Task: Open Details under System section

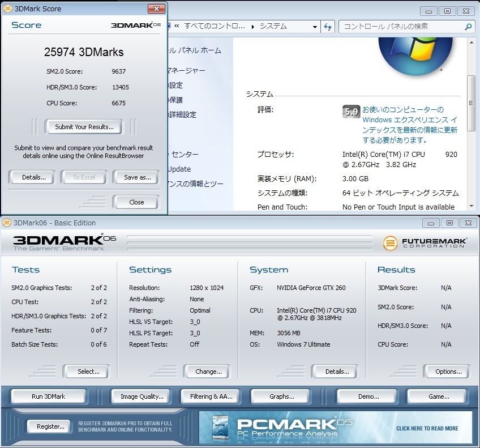Action: click(335, 372)
